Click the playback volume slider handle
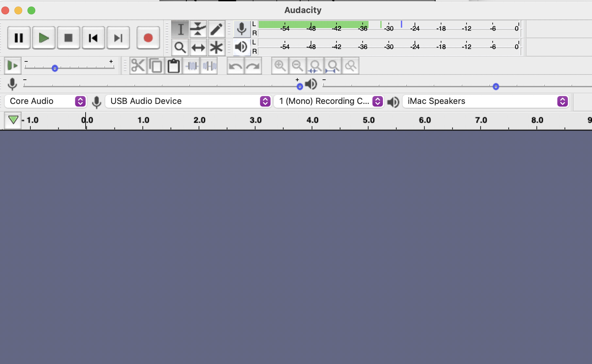Image resolution: width=592 pixels, height=364 pixels. 496,87
